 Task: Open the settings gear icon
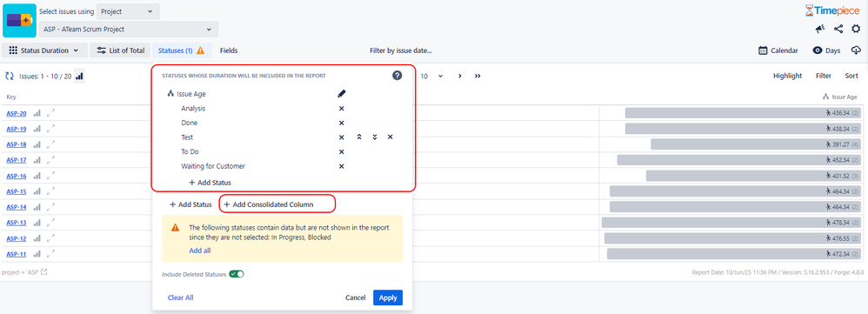click(x=856, y=29)
